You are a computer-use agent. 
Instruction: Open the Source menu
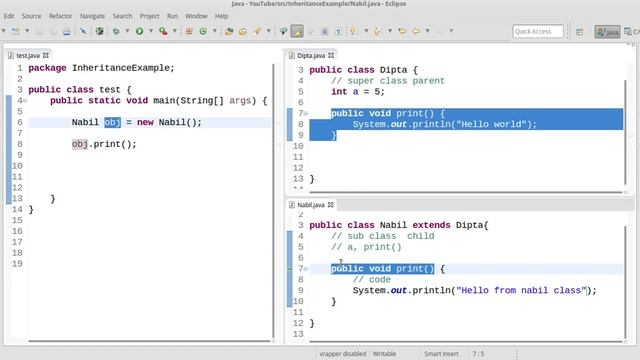pyautogui.click(x=31, y=16)
